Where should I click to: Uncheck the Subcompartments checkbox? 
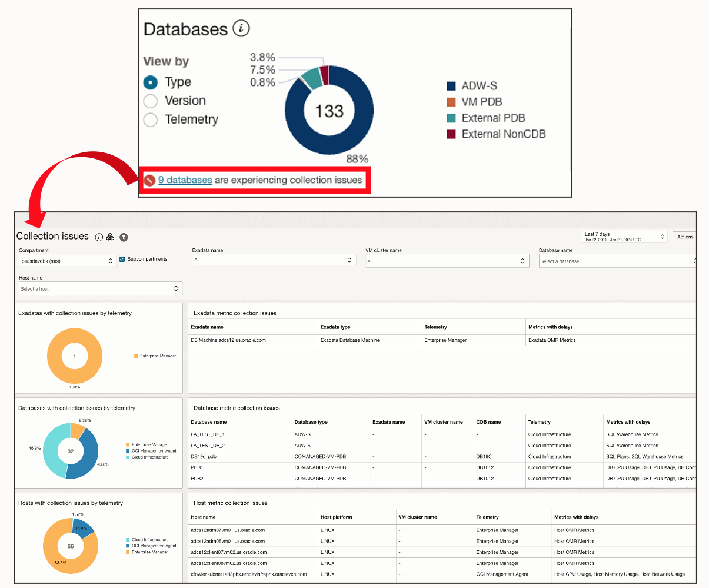[122, 260]
